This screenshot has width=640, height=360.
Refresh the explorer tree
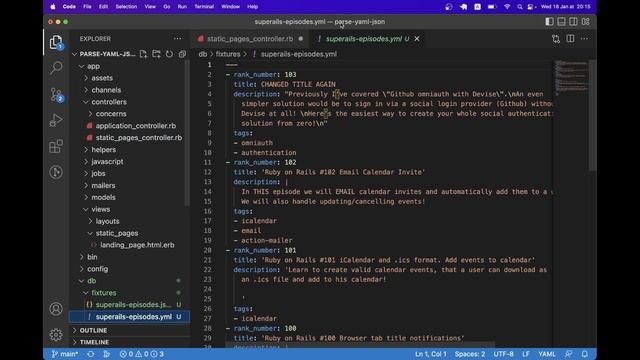[x=169, y=54]
